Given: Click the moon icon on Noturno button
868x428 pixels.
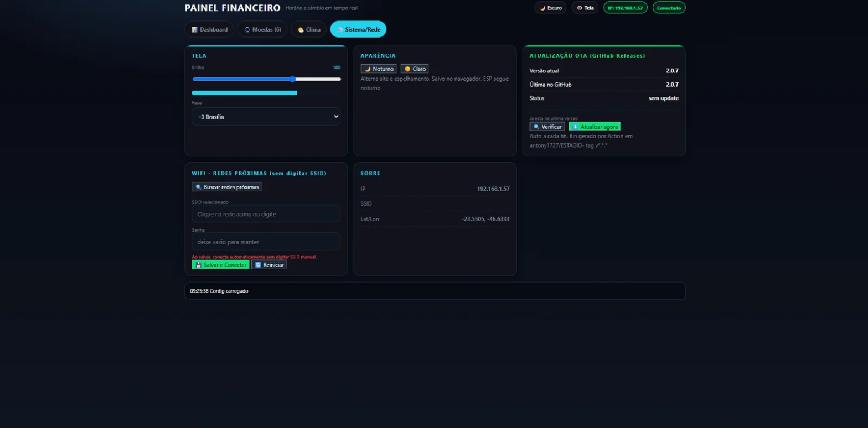Looking at the screenshot, I should (x=367, y=69).
